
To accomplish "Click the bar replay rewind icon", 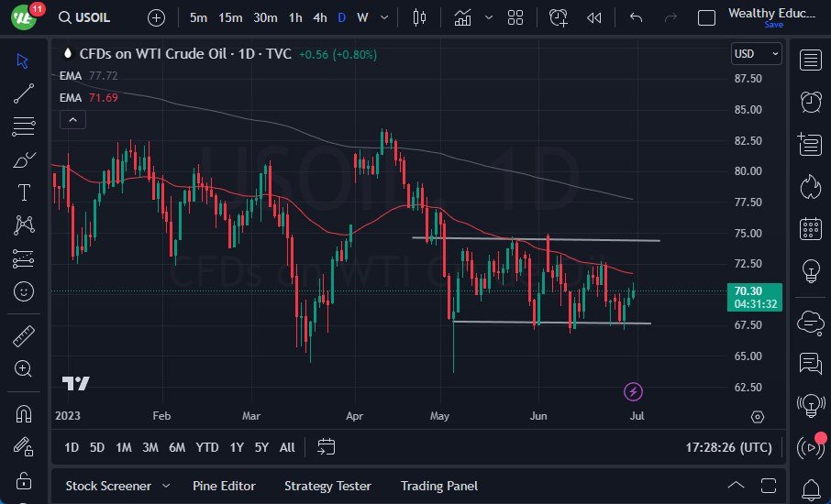I will tap(594, 17).
